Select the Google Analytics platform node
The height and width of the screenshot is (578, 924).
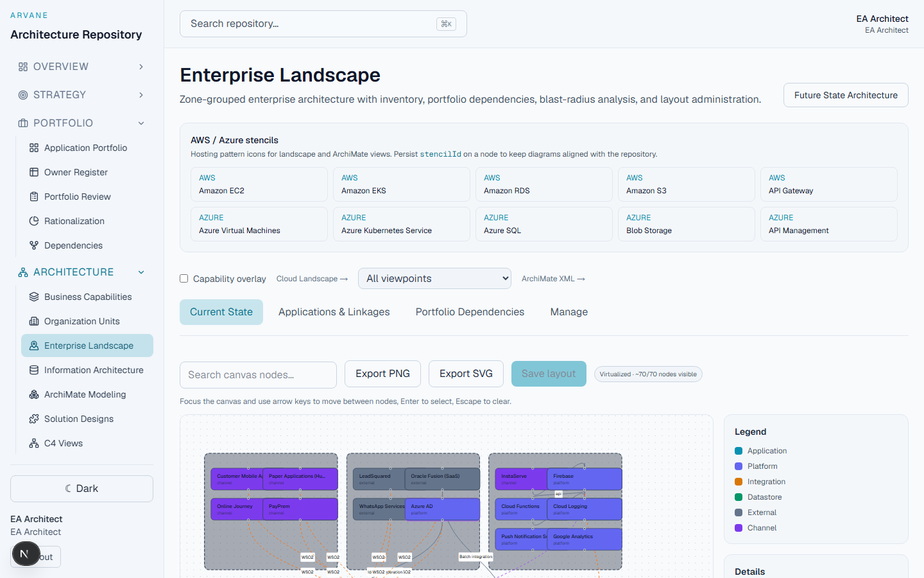585,539
